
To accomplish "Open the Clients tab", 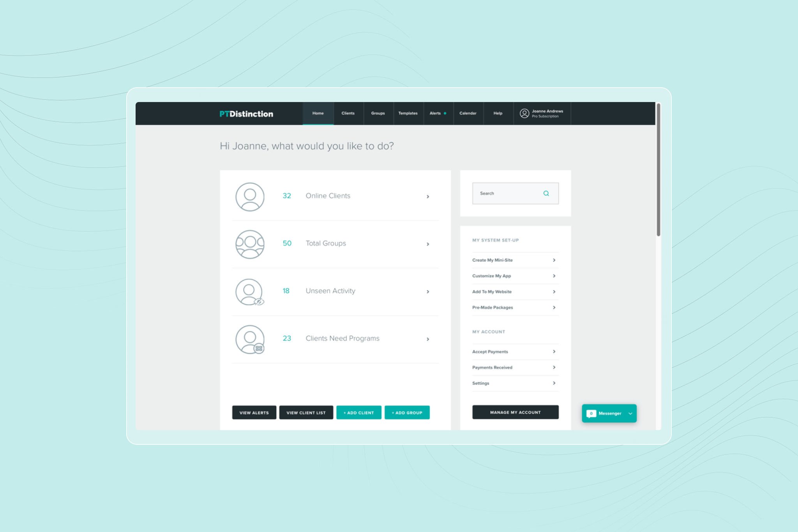I will click(348, 113).
